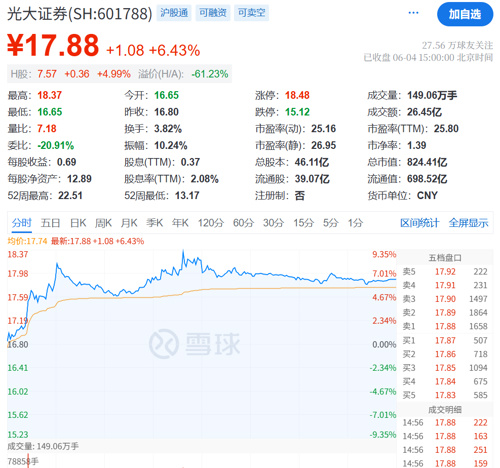Click the 可卖空 tag
This screenshot has height=468, width=500.
(x=251, y=13)
